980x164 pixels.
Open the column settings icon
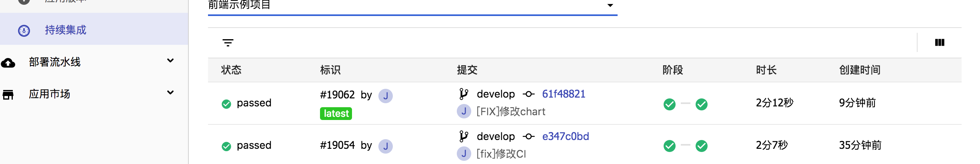pyautogui.click(x=940, y=42)
